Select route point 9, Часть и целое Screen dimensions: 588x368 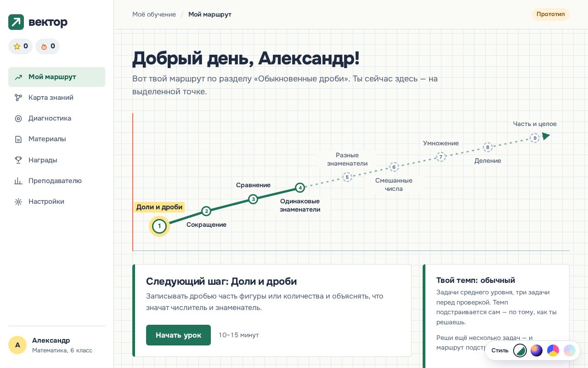pyautogui.click(x=535, y=138)
